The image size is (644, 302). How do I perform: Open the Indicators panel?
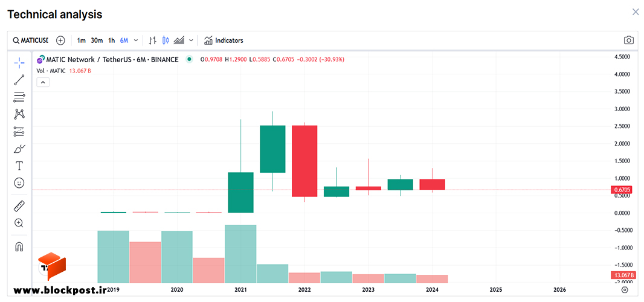click(x=224, y=40)
